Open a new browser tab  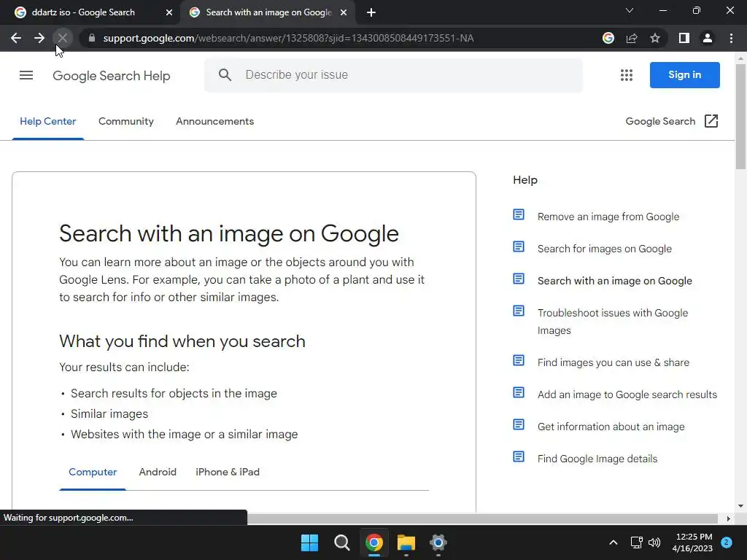[371, 12]
